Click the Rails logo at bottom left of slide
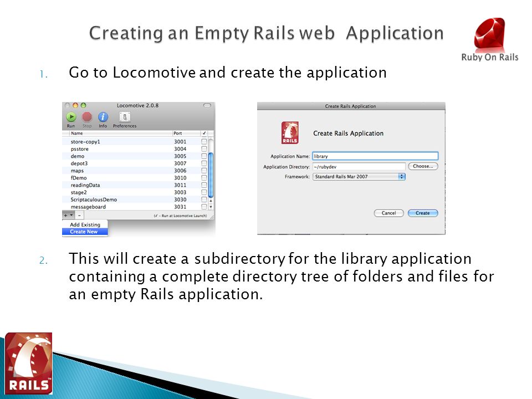The image size is (532, 399). pos(29,363)
